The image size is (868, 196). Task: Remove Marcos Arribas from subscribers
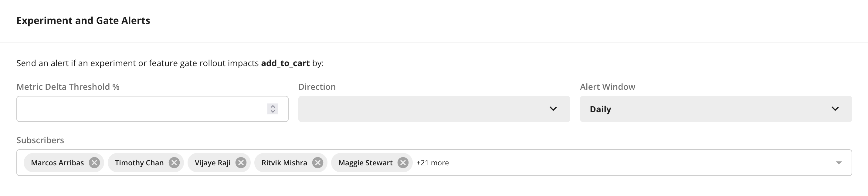[x=95, y=163]
